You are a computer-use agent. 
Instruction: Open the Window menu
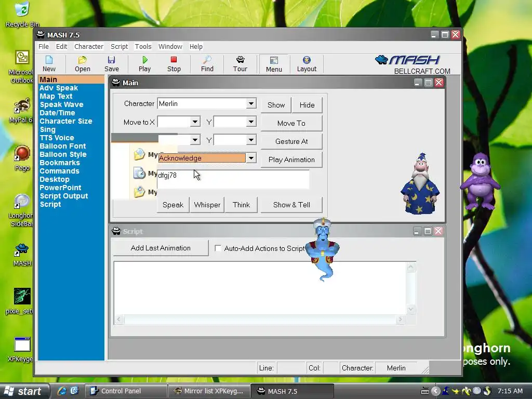[x=170, y=46]
